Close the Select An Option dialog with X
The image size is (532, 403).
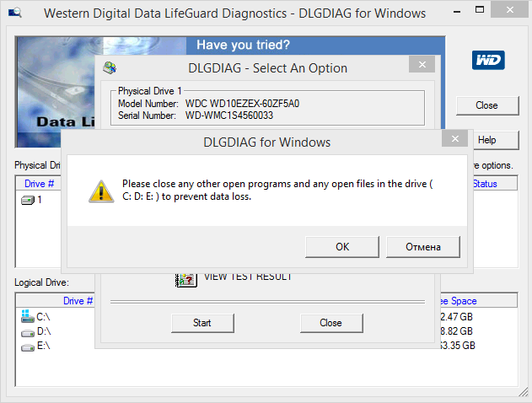[x=422, y=64]
